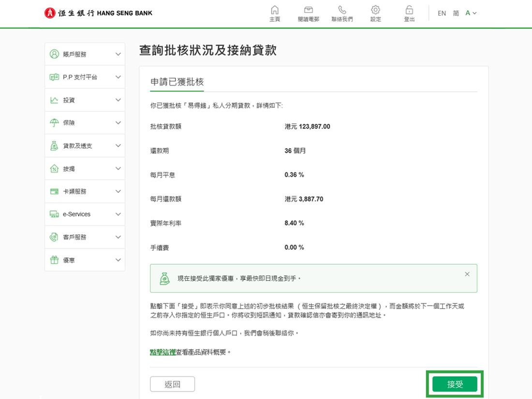Open P.P 支付平台 menu label
Image resolution: width=532 pixels, height=399 pixels.
(x=80, y=77)
